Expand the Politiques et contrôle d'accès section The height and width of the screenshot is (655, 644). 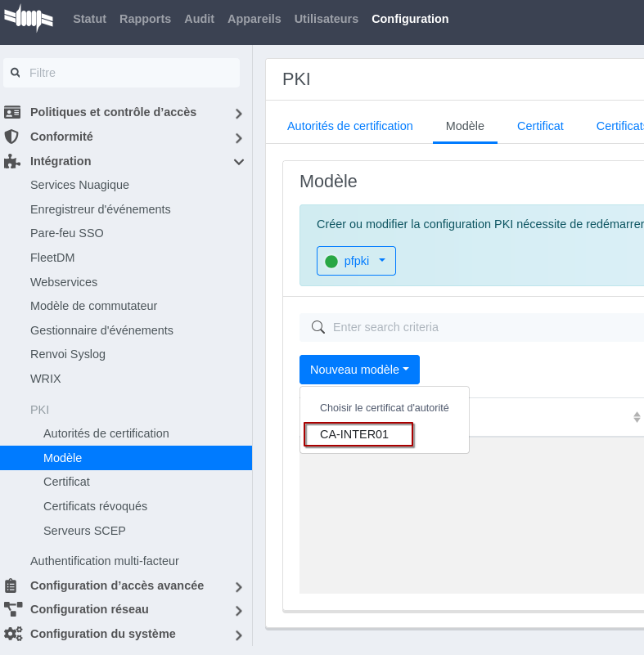tap(238, 114)
